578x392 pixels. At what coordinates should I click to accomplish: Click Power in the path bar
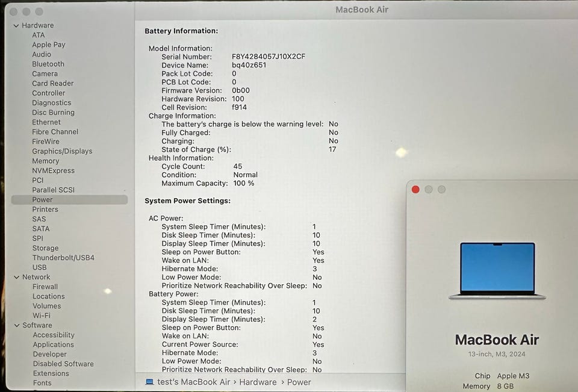[x=299, y=382]
